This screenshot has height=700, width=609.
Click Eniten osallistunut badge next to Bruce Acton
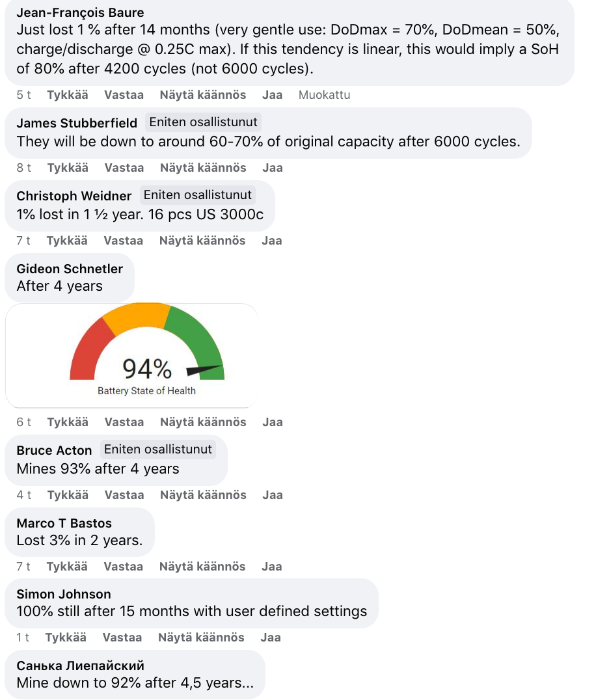tap(158, 450)
